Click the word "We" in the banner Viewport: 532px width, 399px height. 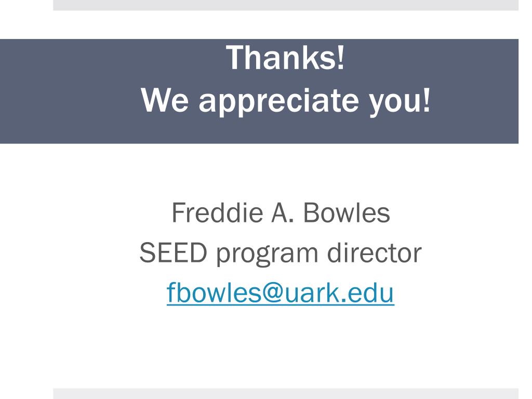coord(165,100)
